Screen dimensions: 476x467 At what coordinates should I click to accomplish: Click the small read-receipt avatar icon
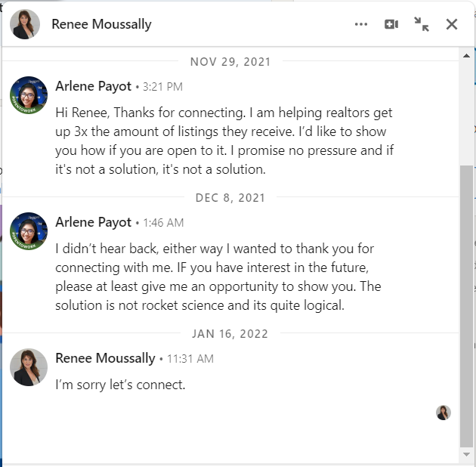(444, 413)
